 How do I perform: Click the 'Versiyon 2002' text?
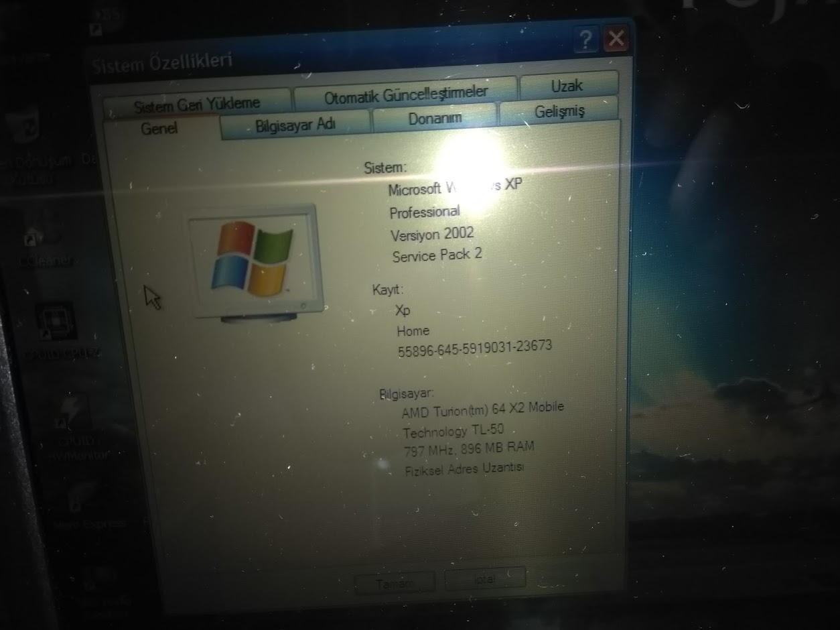pos(432,234)
